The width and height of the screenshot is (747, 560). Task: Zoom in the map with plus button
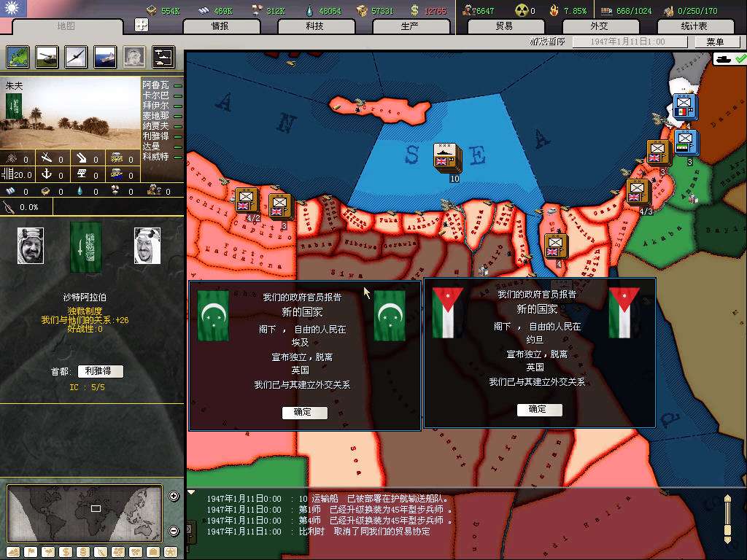click(174, 496)
